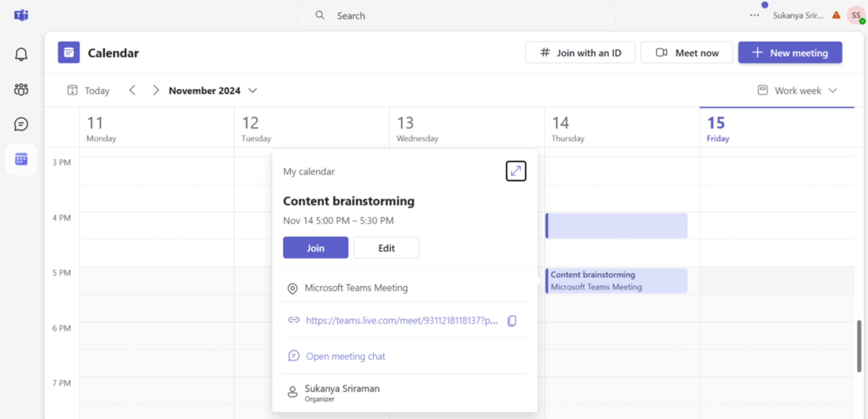The width and height of the screenshot is (868, 419).
Task: Select the Calendar icon in sidebar
Action: coord(21,159)
